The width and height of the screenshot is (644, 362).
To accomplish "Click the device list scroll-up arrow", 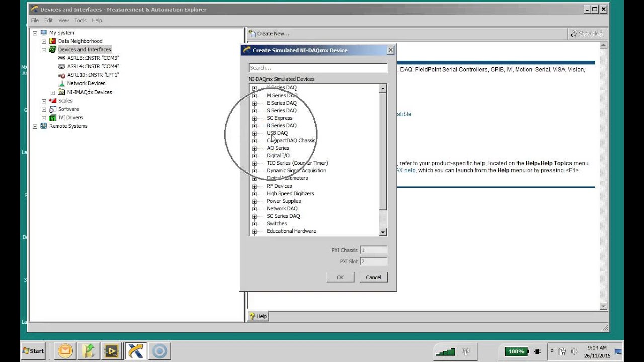I will tap(383, 89).
